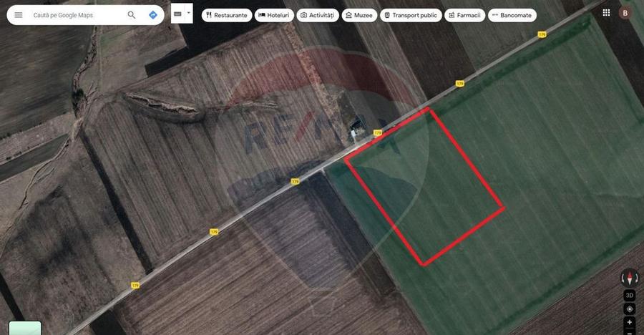Click the Google apps grid icon

[x=606, y=13]
